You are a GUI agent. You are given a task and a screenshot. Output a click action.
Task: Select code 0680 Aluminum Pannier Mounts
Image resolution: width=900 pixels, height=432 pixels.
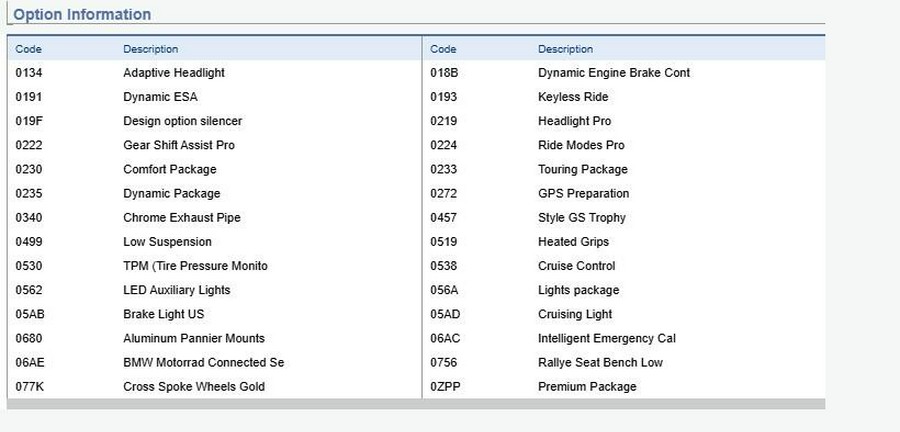click(x=215, y=338)
